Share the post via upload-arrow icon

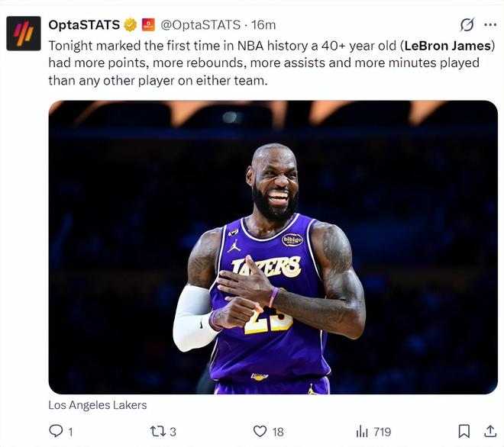tap(489, 432)
